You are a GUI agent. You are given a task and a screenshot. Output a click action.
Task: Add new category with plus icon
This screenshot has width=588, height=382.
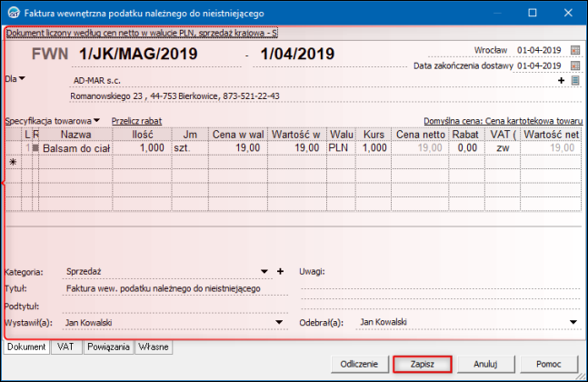pos(280,271)
